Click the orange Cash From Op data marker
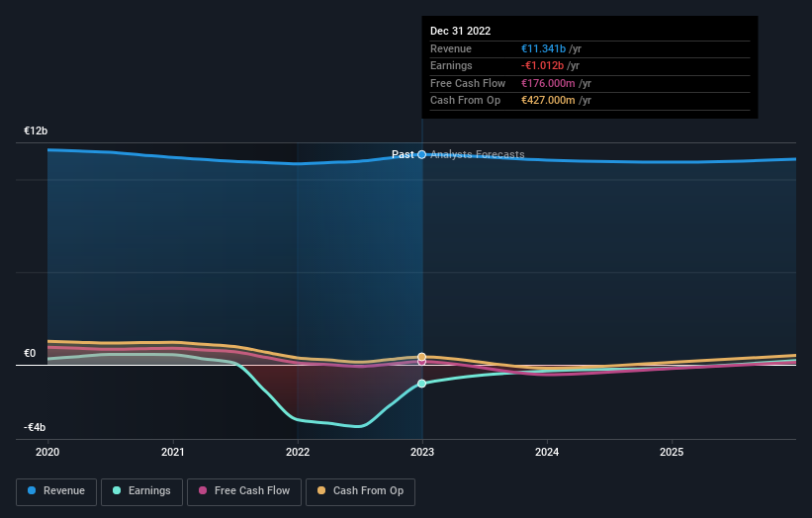 [x=422, y=357]
